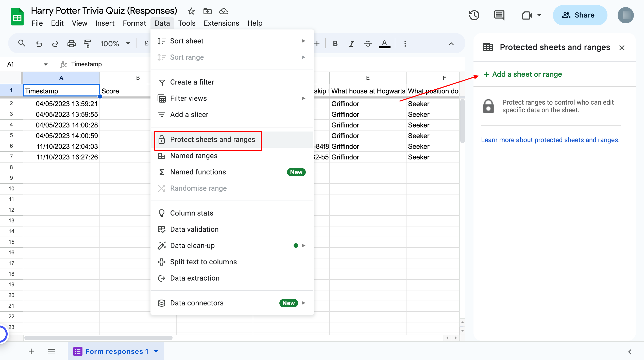This screenshot has width=644, height=360.
Task: Open version history icon
Action: pyautogui.click(x=474, y=15)
